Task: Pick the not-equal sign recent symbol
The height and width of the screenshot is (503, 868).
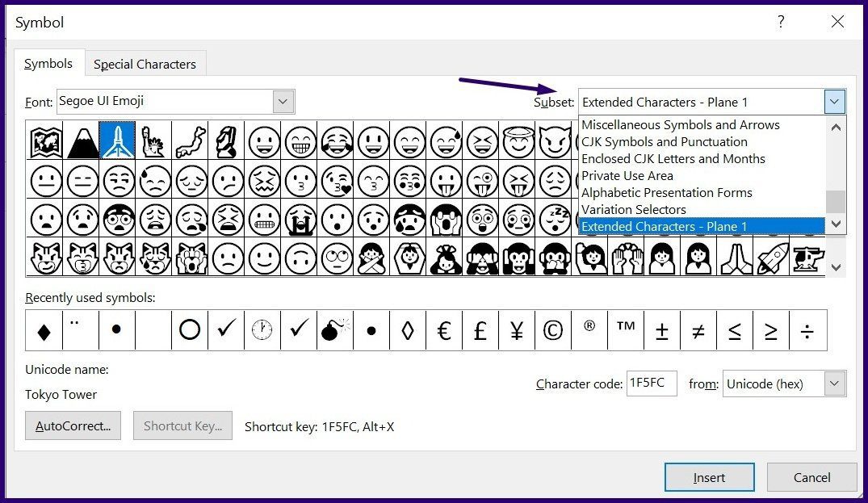Action: (x=698, y=330)
